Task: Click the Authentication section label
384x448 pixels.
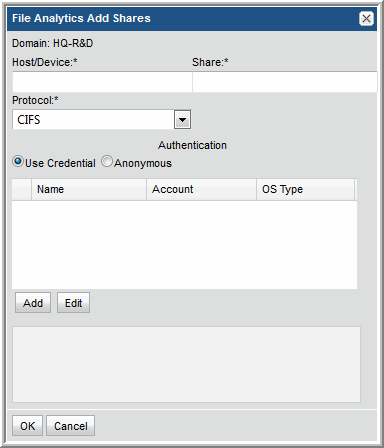Action: (x=192, y=145)
